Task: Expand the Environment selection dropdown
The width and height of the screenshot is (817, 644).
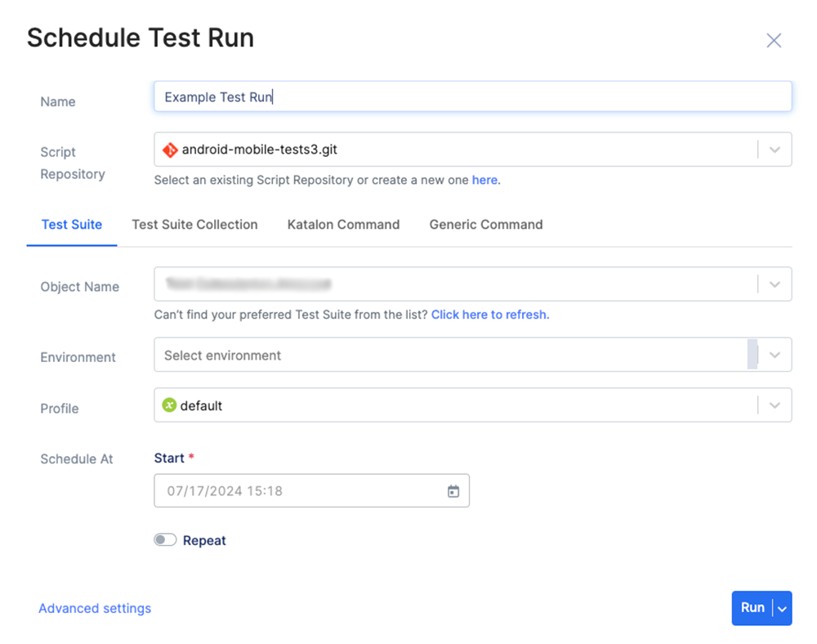Action: [x=775, y=355]
